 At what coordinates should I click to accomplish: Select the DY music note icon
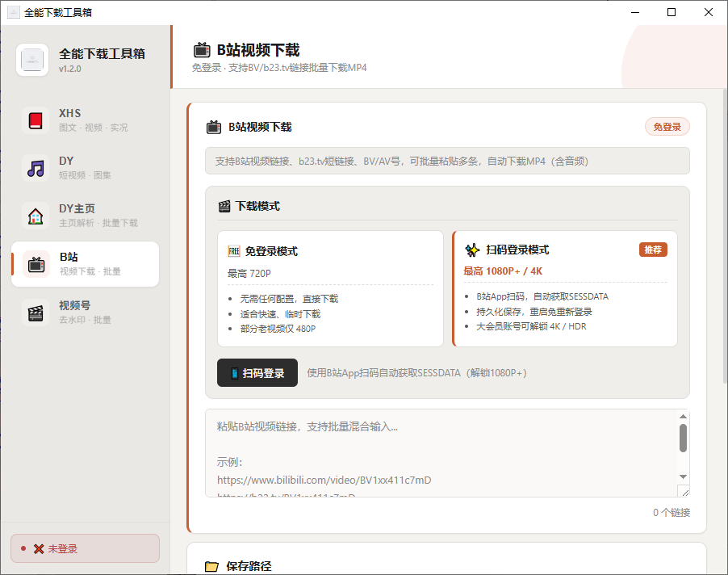click(x=36, y=168)
